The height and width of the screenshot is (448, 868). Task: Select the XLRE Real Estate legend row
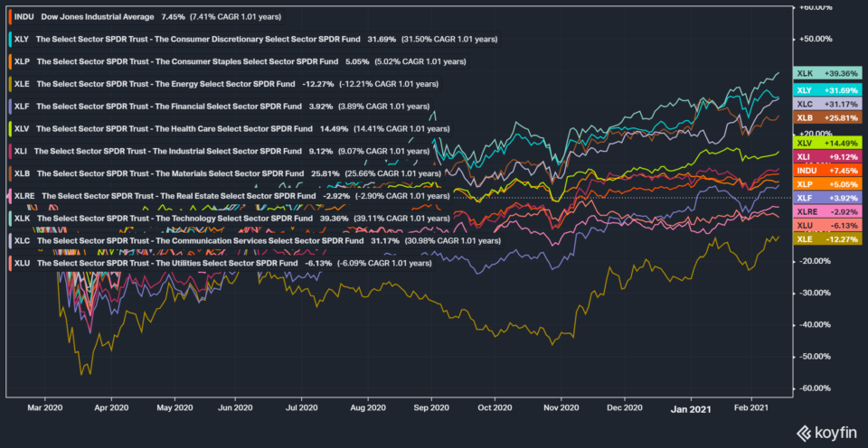[x=231, y=196]
